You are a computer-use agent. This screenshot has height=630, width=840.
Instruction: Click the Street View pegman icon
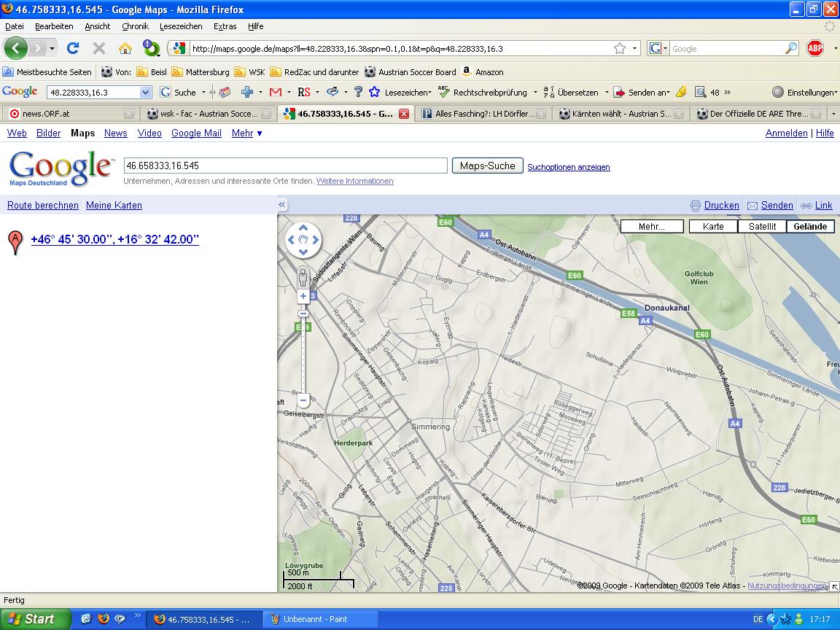point(303,278)
